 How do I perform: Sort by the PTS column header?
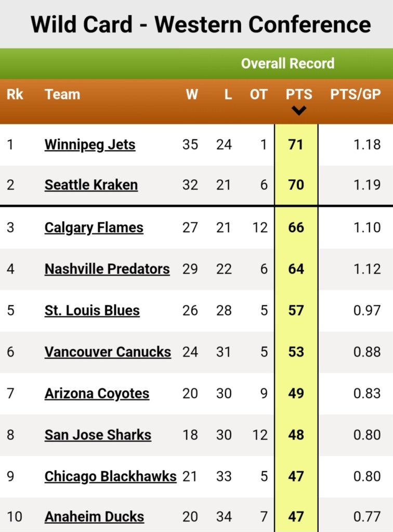point(299,95)
